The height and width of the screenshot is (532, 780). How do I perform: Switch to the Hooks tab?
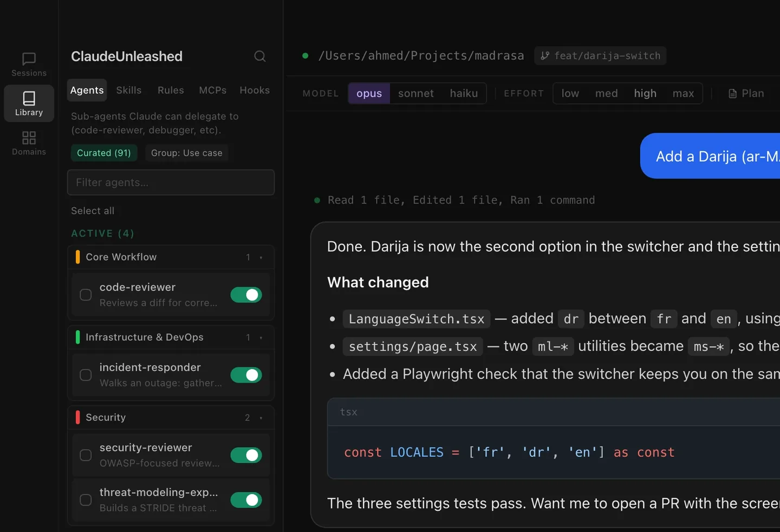pyautogui.click(x=255, y=90)
